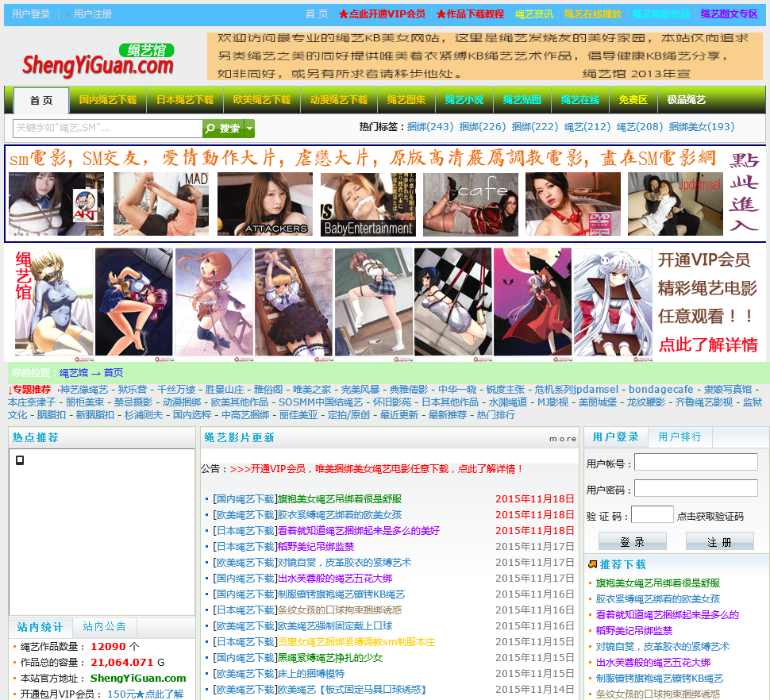770x700 pixels.
Task: Focus the 用户密码 input field
Action: [x=696, y=488]
